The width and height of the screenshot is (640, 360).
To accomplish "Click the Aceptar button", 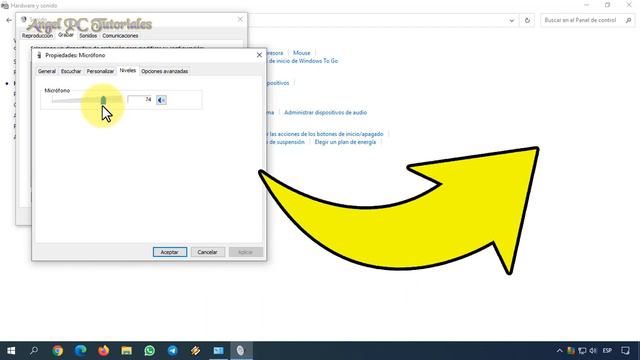I will pyautogui.click(x=170, y=252).
